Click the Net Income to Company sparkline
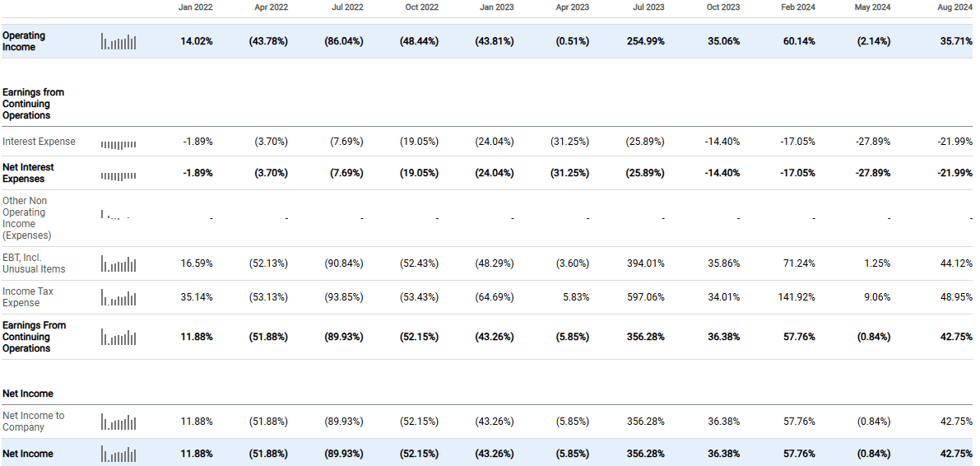Image resolution: width=980 pixels, height=466 pixels. click(118, 422)
